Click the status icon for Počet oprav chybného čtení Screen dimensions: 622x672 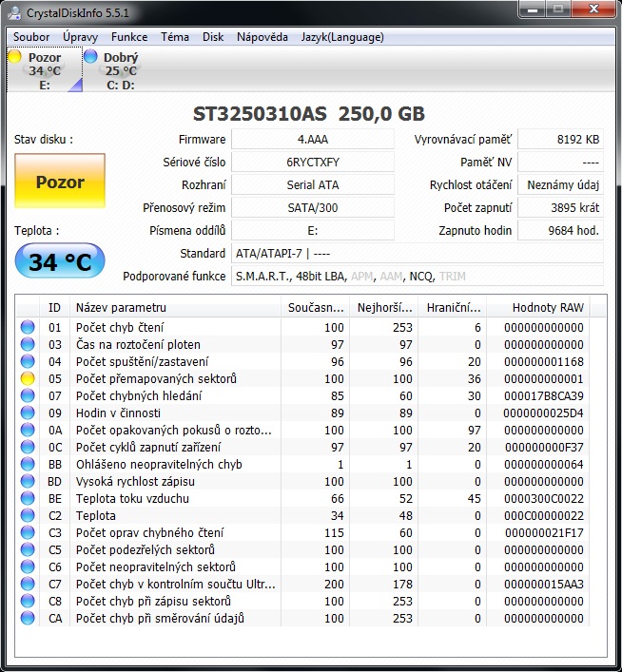click(28, 532)
